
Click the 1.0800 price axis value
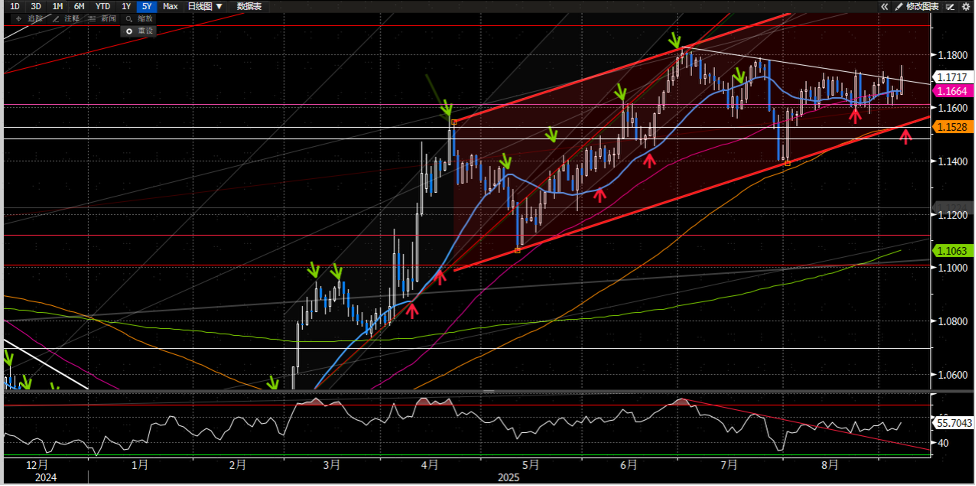tap(953, 321)
